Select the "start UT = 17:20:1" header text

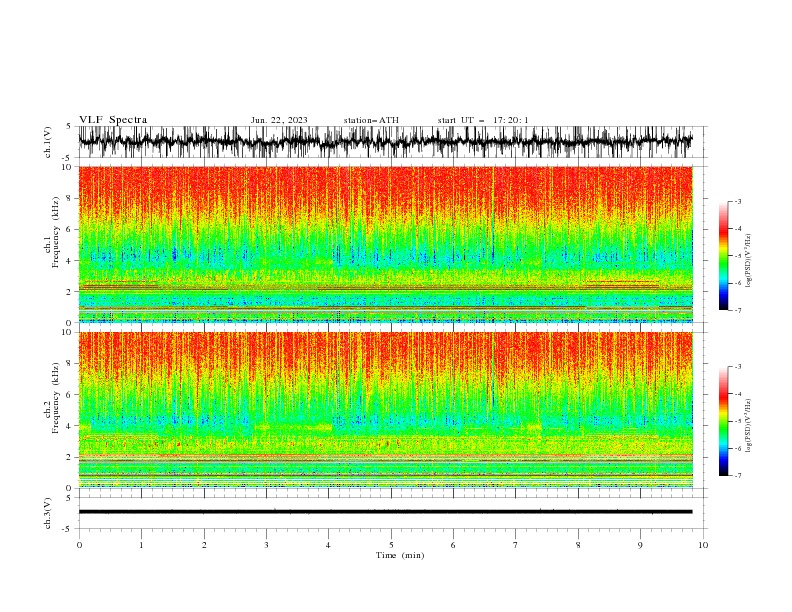point(483,120)
